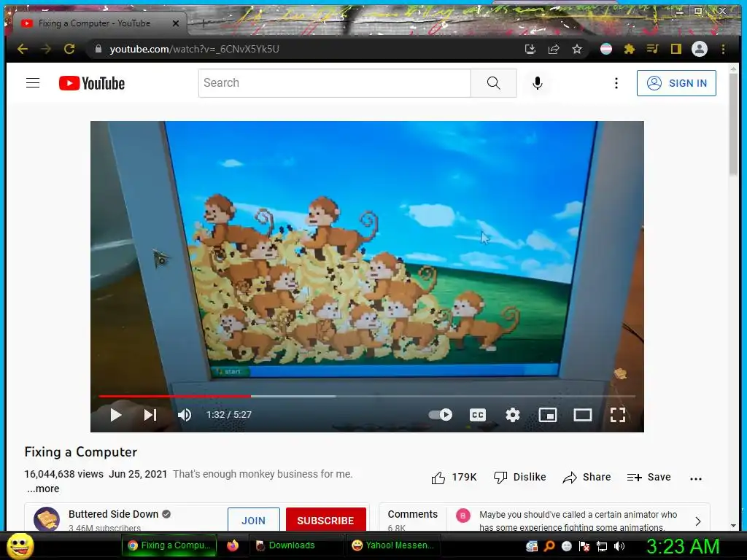Click the action center flag tray icon
747x560 pixels.
coord(584,546)
